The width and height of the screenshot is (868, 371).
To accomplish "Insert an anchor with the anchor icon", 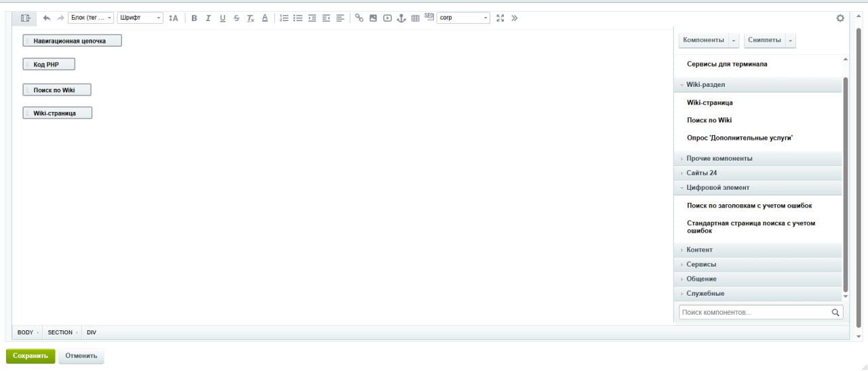I will [x=401, y=18].
